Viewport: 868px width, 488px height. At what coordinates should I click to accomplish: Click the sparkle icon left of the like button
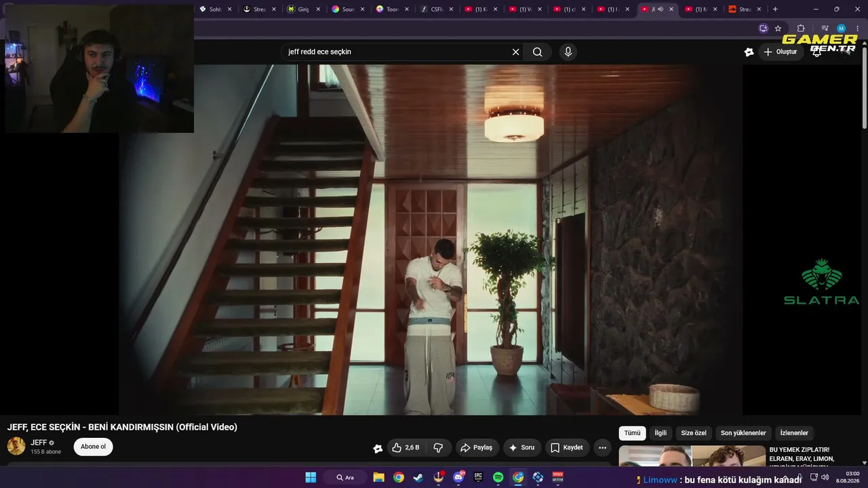378,448
